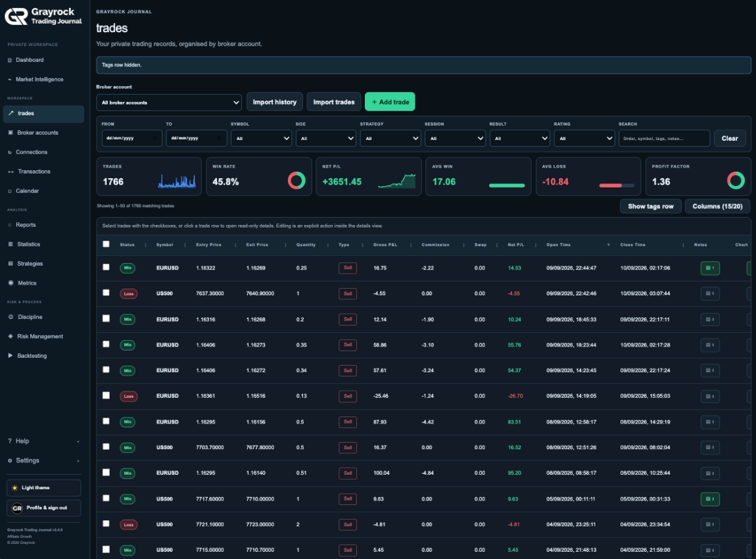Select the US500 trade with net 16.52

(106, 447)
